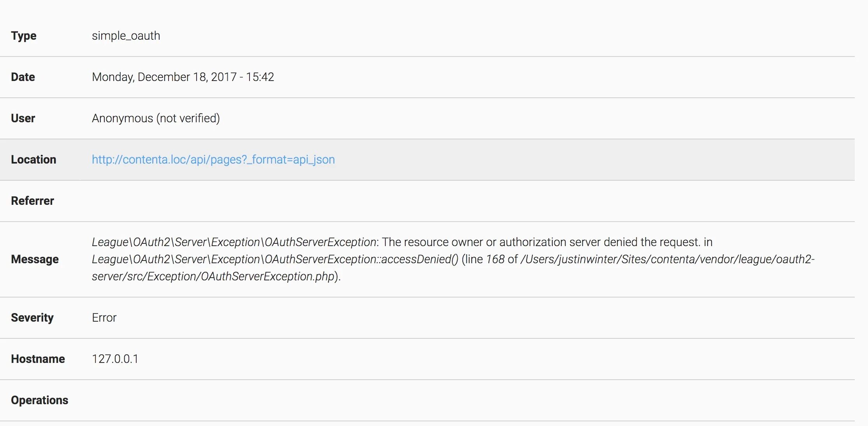The image size is (868, 426).
Task: Click the Anonymous (not verified) user value
Action: (156, 118)
